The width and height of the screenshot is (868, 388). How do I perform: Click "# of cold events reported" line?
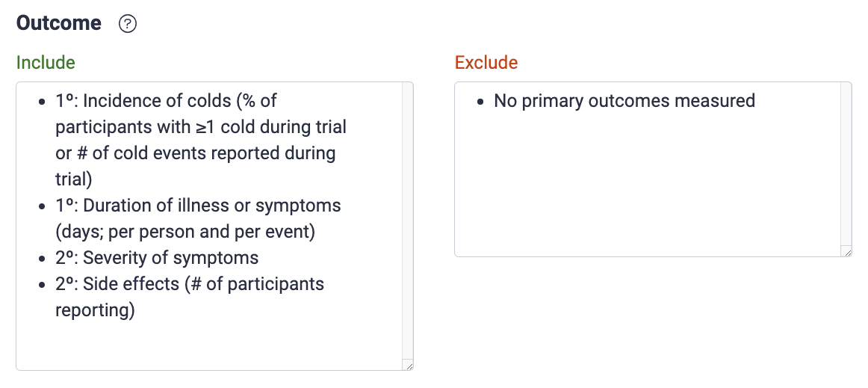195,153
